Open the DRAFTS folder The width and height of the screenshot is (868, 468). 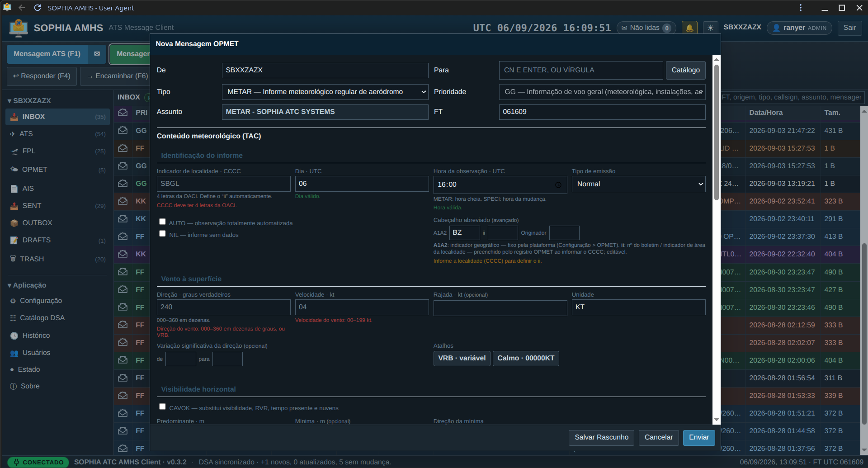(x=57, y=240)
